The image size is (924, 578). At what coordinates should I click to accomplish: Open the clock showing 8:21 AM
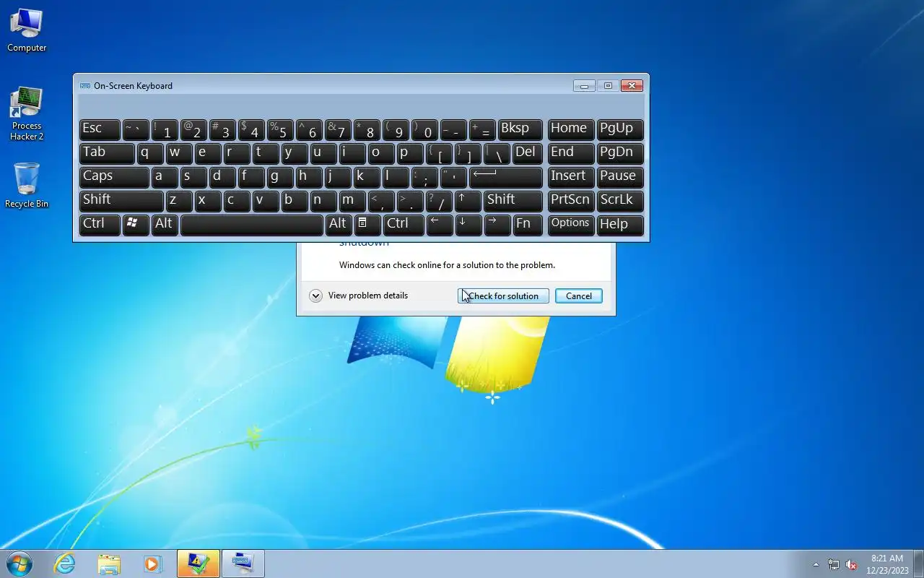(x=887, y=564)
